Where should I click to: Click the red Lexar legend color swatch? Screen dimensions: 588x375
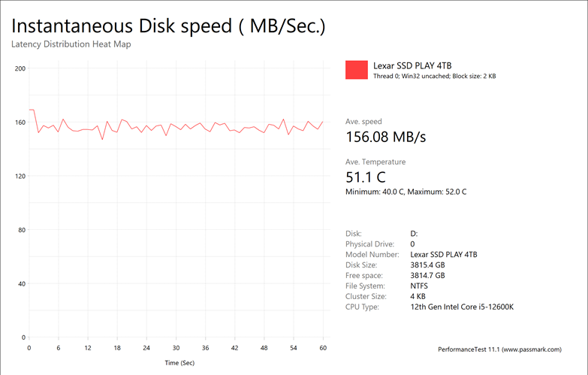pyautogui.click(x=357, y=70)
